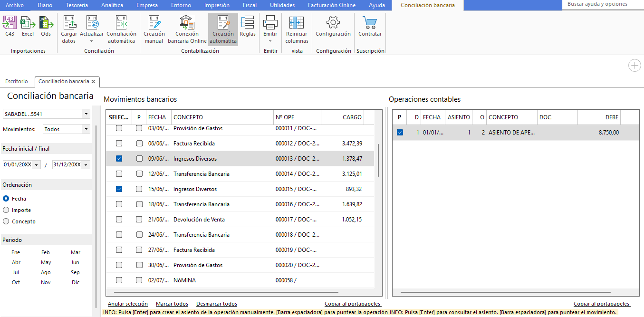The width and height of the screenshot is (644, 317).
Task: Click Anular selección link
Action: coord(128,304)
